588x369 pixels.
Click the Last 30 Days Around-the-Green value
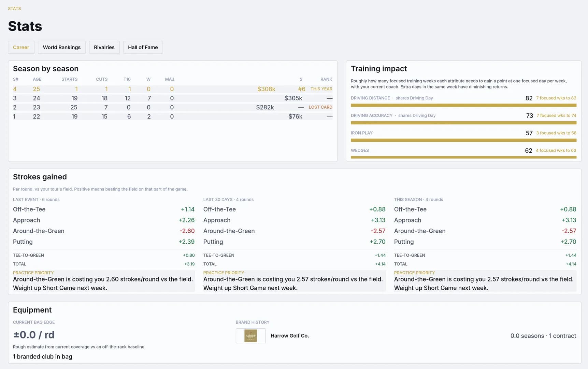[x=378, y=231]
